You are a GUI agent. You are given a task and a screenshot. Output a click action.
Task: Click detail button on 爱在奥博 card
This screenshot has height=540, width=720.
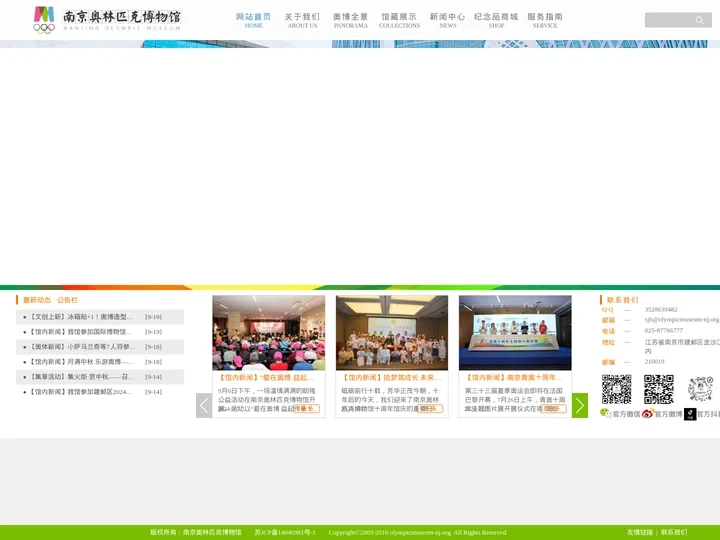pos(306,409)
